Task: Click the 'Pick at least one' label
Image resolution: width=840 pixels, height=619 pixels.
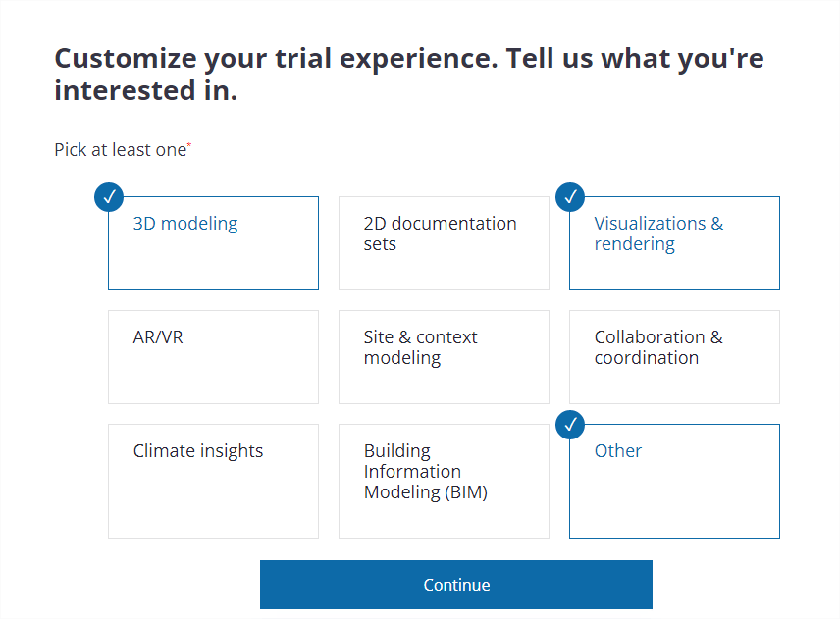Action: click(121, 150)
